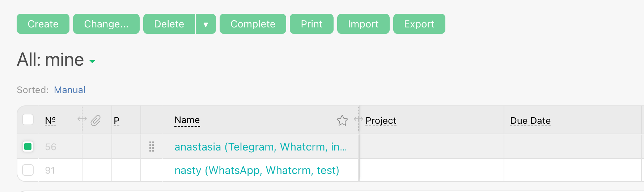
Task: Change sorting via the Manual link
Action: point(69,90)
